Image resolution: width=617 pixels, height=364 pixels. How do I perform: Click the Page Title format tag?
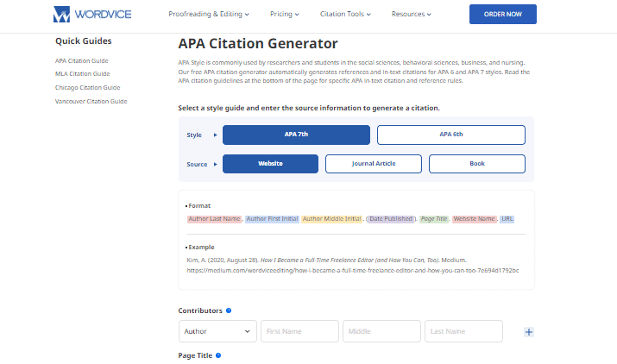434,219
